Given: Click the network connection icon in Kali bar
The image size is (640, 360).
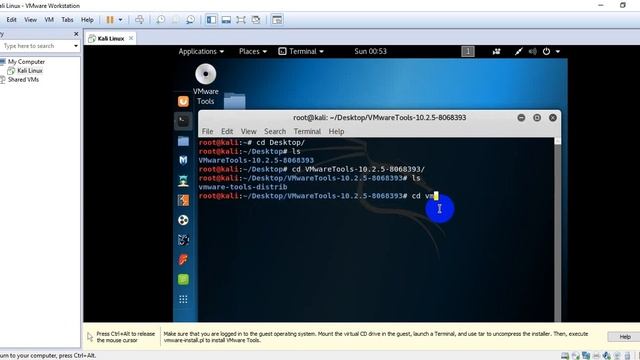Looking at the screenshot, I should pos(518,51).
